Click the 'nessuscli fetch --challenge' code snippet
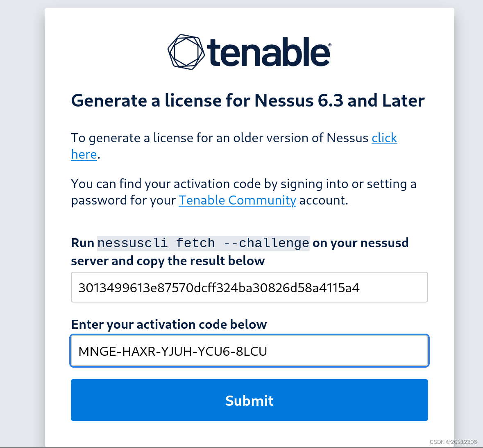Screen dimensions: 483x448 [x=203, y=243]
